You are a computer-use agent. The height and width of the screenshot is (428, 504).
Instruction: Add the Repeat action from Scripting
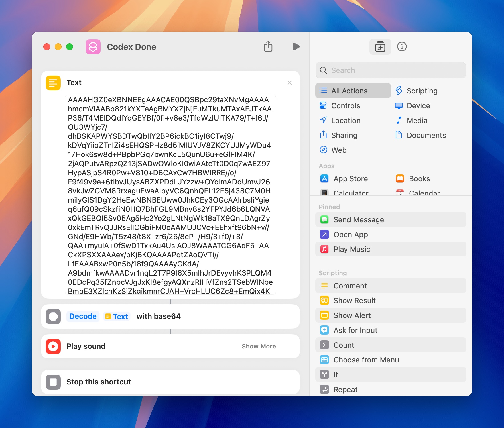coord(345,389)
